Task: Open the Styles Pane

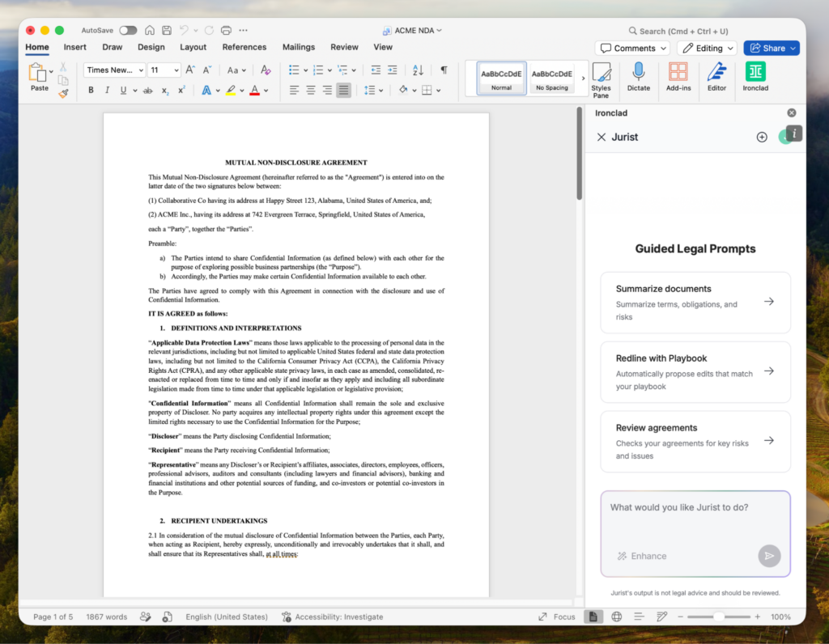Action: [602, 79]
